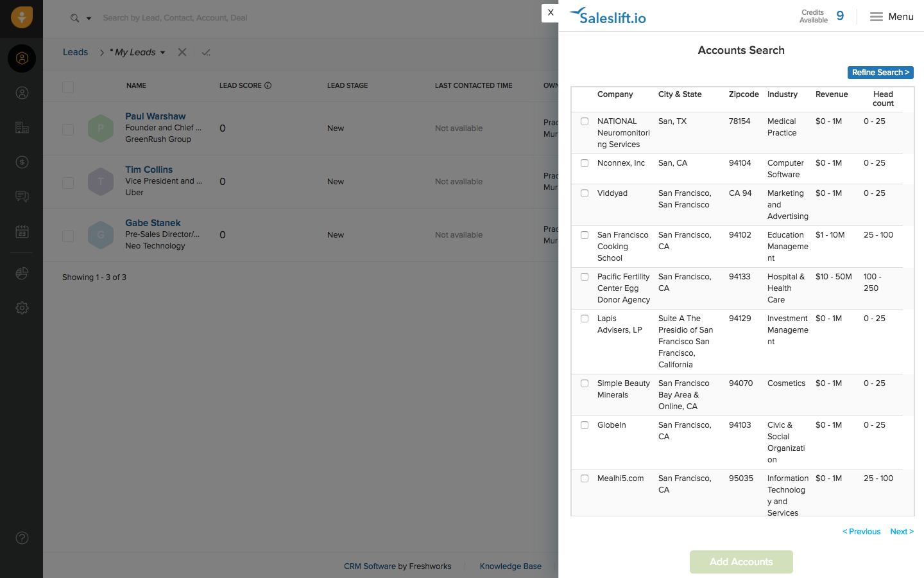The image size is (924, 578).
Task: Open Paul Warshaw lead link
Action: 155,116
